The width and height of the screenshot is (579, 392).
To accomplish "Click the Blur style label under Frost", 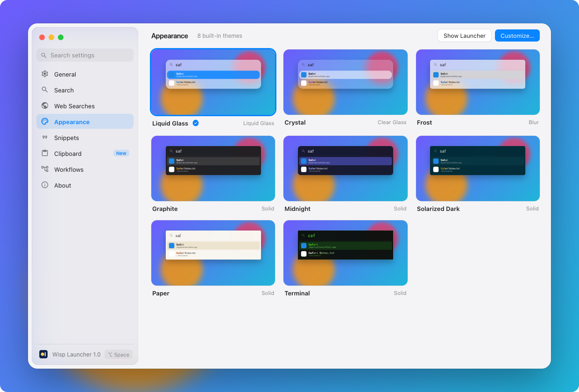I will [x=534, y=122].
